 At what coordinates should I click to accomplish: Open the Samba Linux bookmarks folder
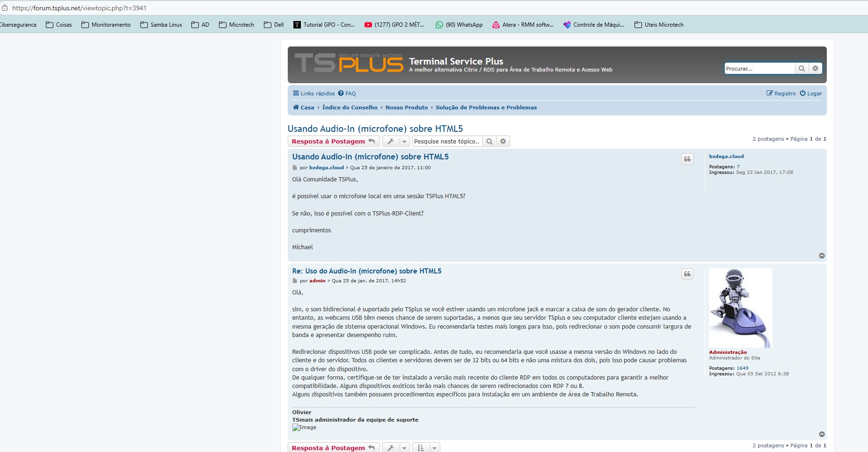[161, 25]
